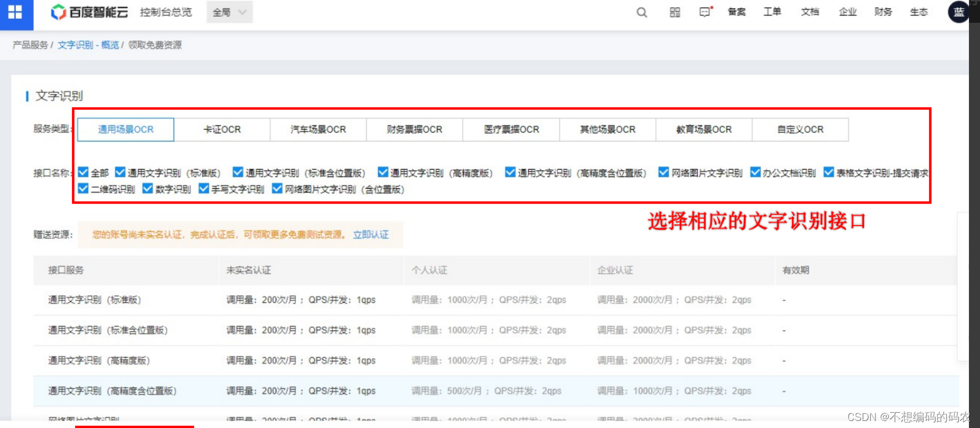The width and height of the screenshot is (980, 428).
Task: Toggle 表格文字识别-提交请求 checkbox
Action: click(829, 172)
